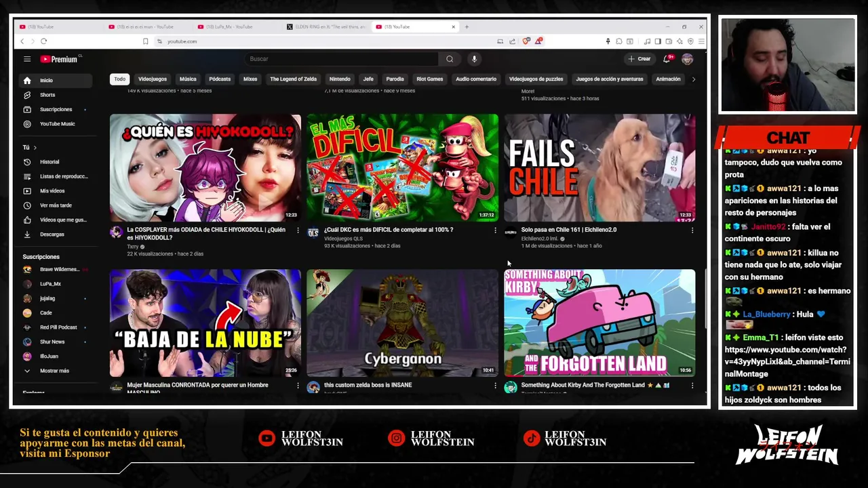Go back in browser
Viewport: 868px width, 488px height.
pos(22,41)
